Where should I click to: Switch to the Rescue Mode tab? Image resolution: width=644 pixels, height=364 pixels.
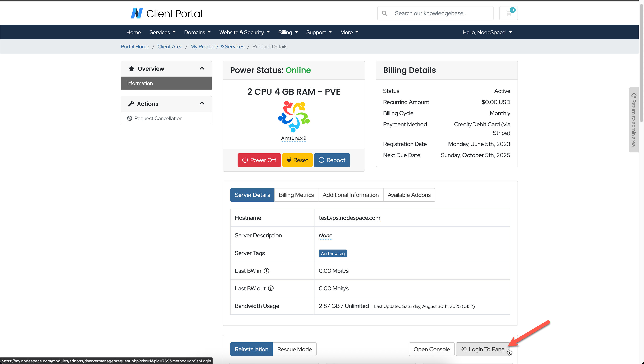point(294,349)
